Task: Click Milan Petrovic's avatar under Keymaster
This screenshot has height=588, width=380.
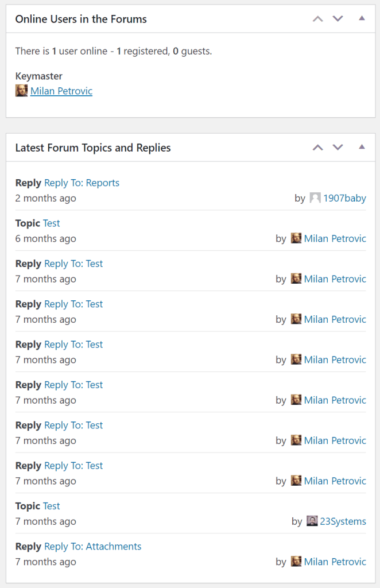Action: 21,91
